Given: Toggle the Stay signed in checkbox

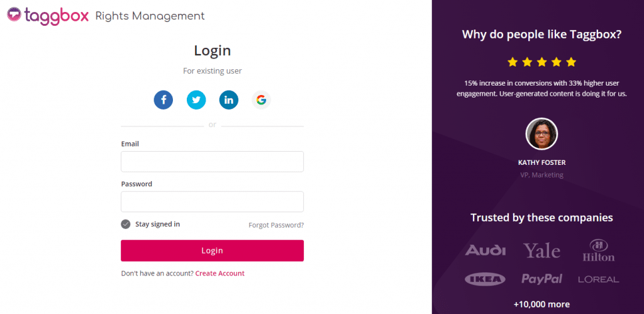Looking at the screenshot, I should pyautogui.click(x=126, y=224).
